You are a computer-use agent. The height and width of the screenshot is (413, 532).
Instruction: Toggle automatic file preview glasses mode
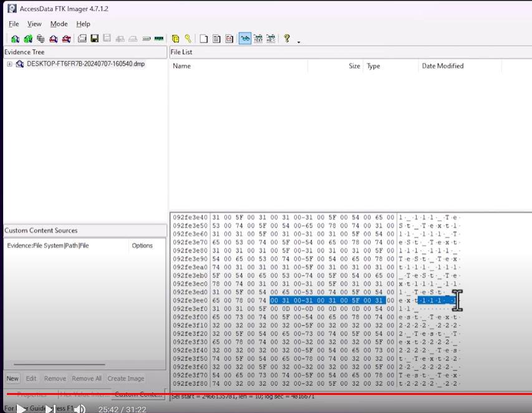coord(245,39)
